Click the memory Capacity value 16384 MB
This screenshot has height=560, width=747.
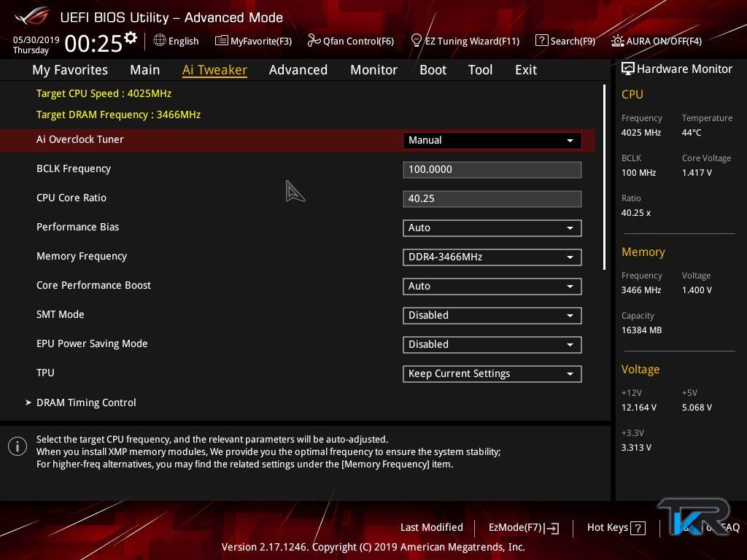coord(642,330)
